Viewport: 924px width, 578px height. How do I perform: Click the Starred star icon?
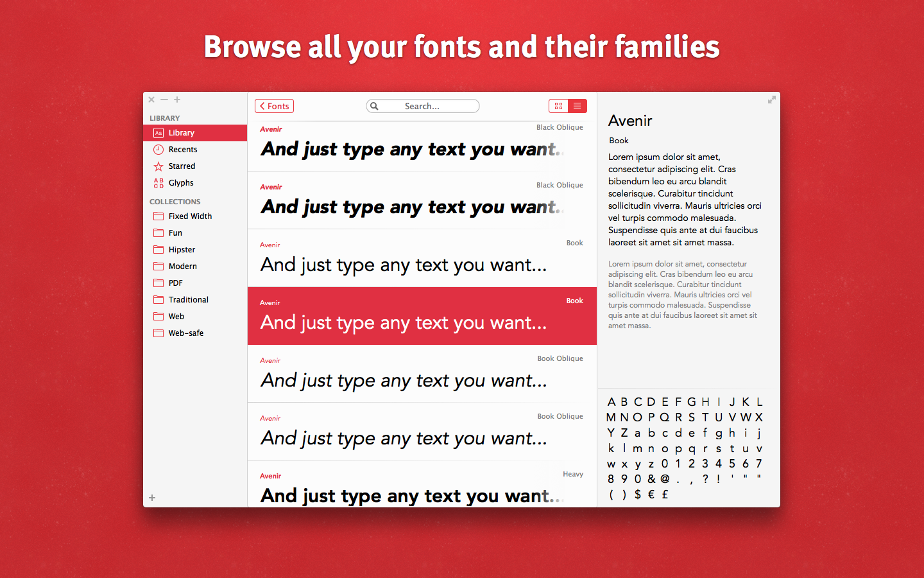[x=158, y=166]
